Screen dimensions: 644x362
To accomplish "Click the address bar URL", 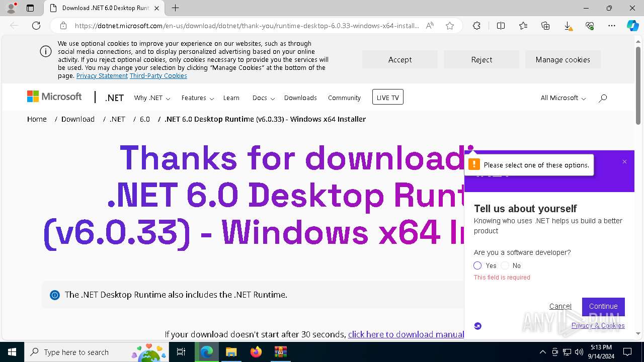I will [247, 26].
